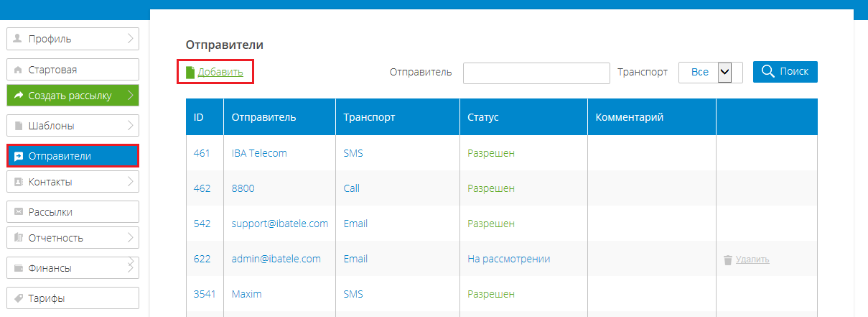Expand the Профиль menu chevron
Image resolution: width=868 pixels, height=317 pixels.
point(131,38)
